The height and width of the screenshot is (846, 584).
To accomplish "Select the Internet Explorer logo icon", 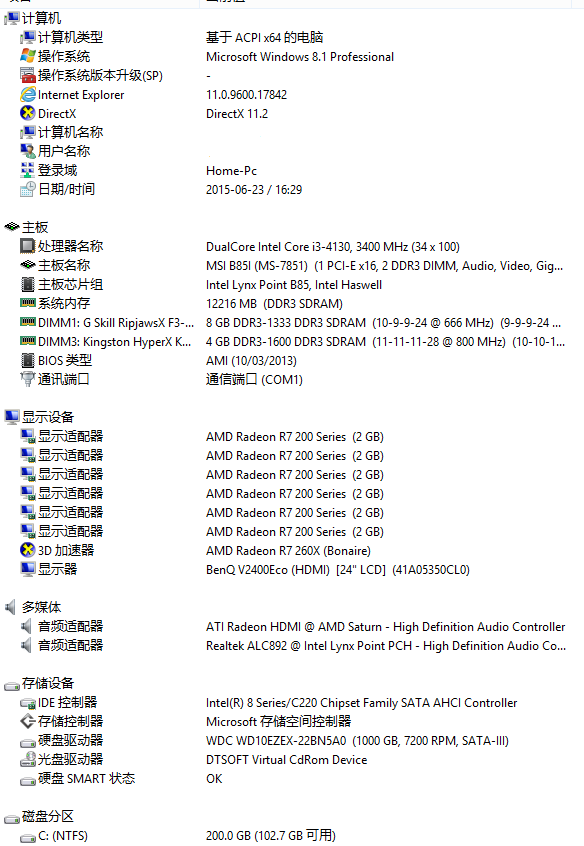I will pos(28,94).
